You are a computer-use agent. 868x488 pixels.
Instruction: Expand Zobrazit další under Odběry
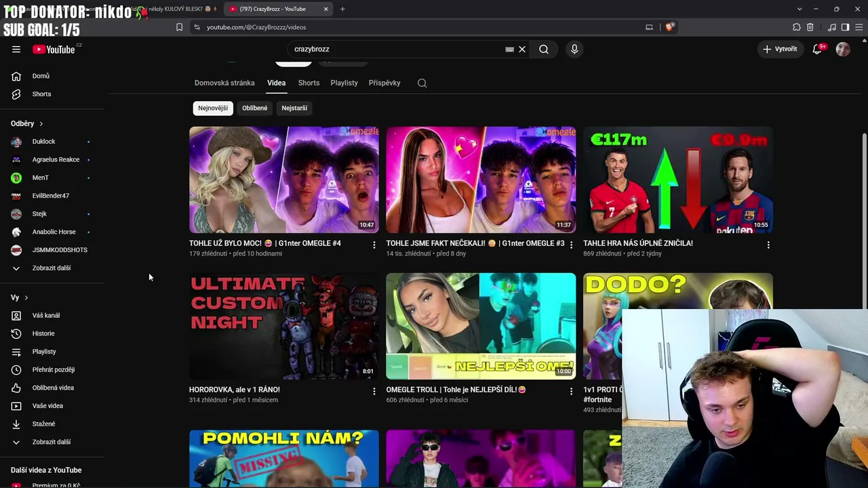tap(52, 268)
